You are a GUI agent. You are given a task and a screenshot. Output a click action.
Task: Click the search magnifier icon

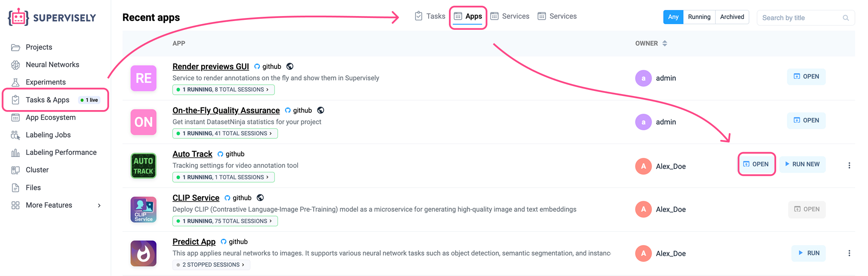click(x=845, y=18)
